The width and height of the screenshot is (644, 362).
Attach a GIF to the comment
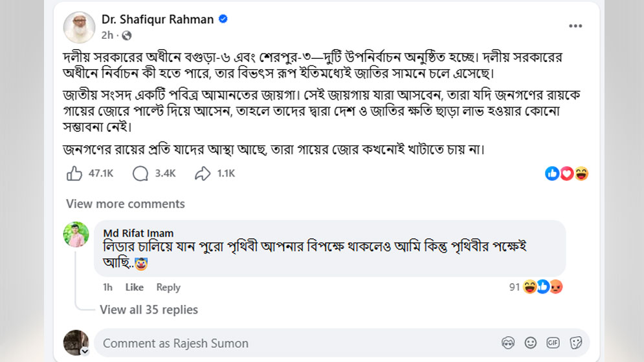pos(552,343)
